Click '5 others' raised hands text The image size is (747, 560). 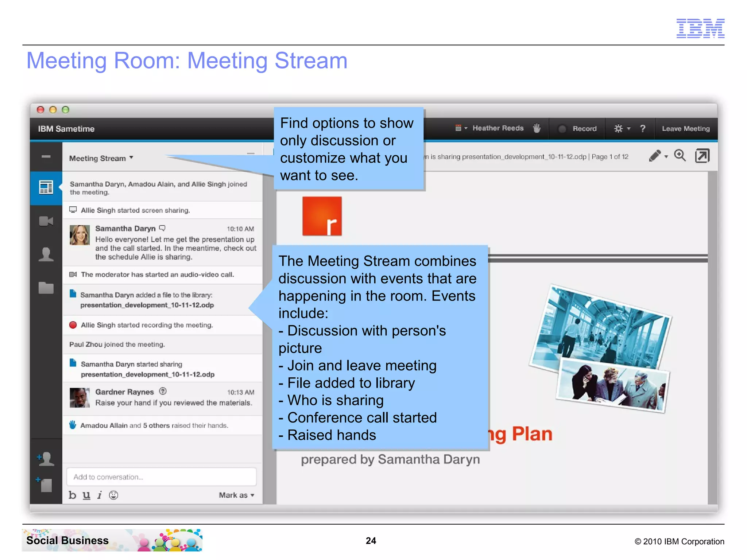(x=156, y=425)
